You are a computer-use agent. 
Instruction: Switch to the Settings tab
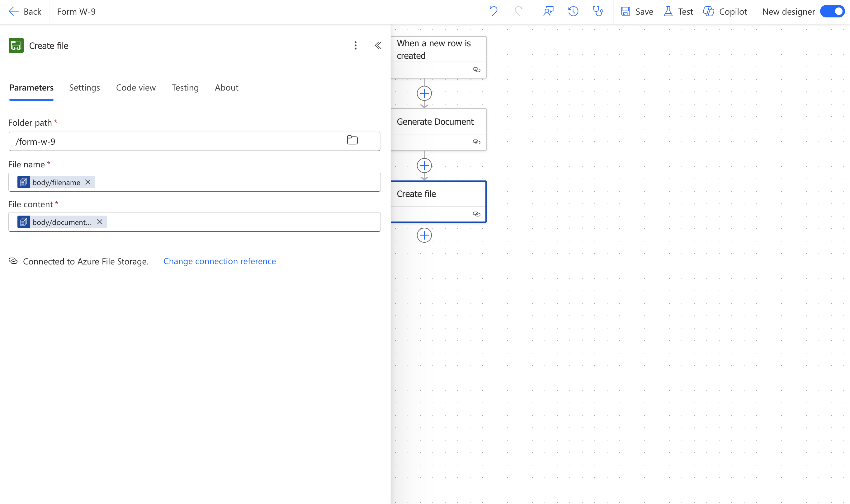tap(84, 88)
